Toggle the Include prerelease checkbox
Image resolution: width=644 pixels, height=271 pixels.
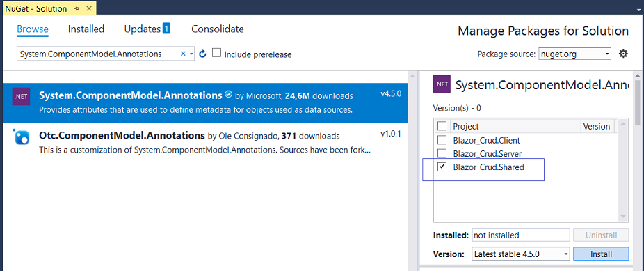coord(216,53)
